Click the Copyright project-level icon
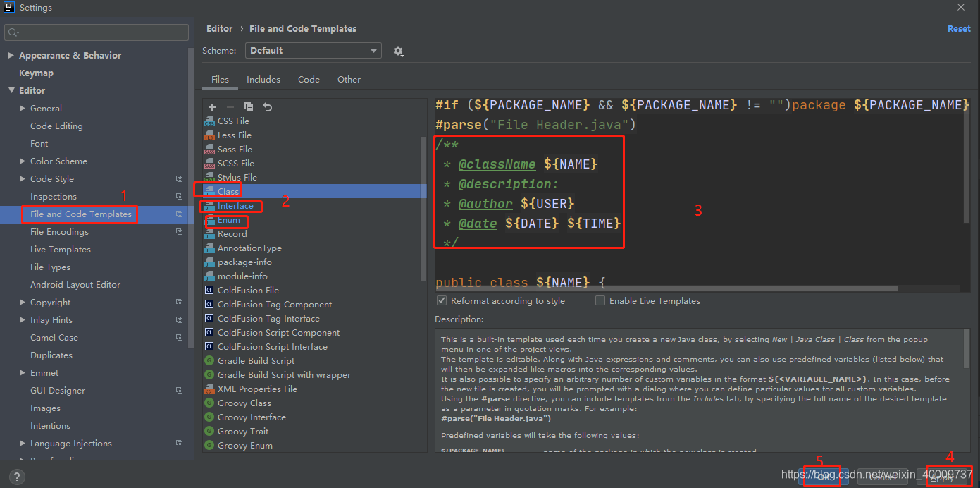 pyautogui.click(x=179, y=303)
